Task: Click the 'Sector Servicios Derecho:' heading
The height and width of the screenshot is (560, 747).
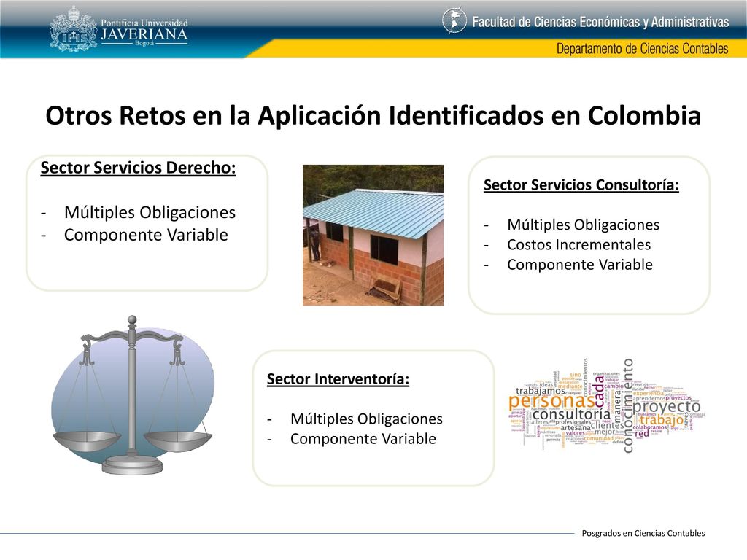Action: [x=138, y=168]
